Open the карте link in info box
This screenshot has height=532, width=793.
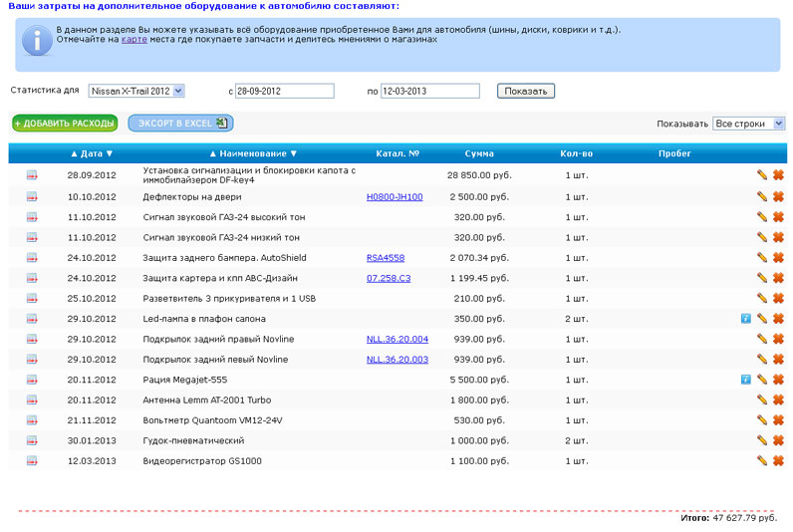point(133,39)
